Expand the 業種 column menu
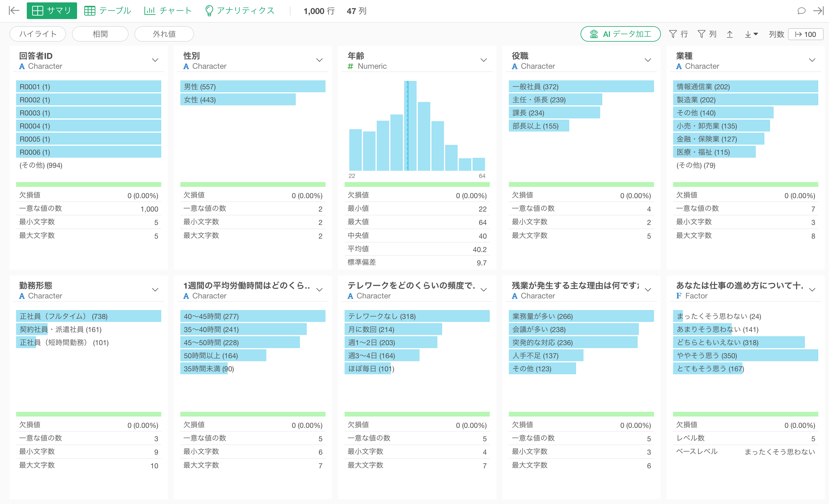 [x=812, y=60]
